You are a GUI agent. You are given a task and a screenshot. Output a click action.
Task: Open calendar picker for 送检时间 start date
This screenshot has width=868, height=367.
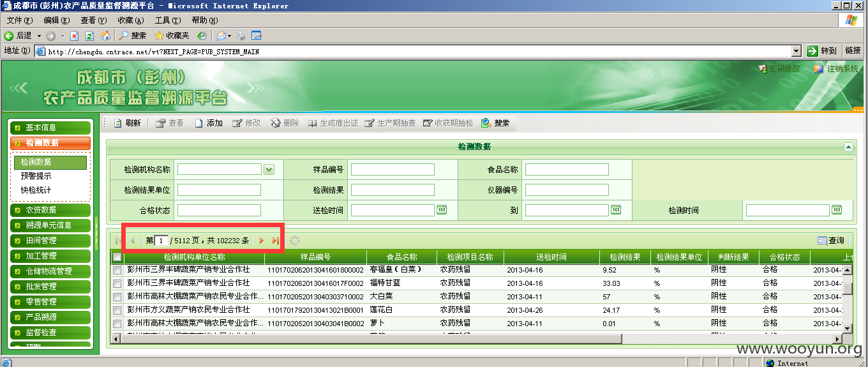441,209
